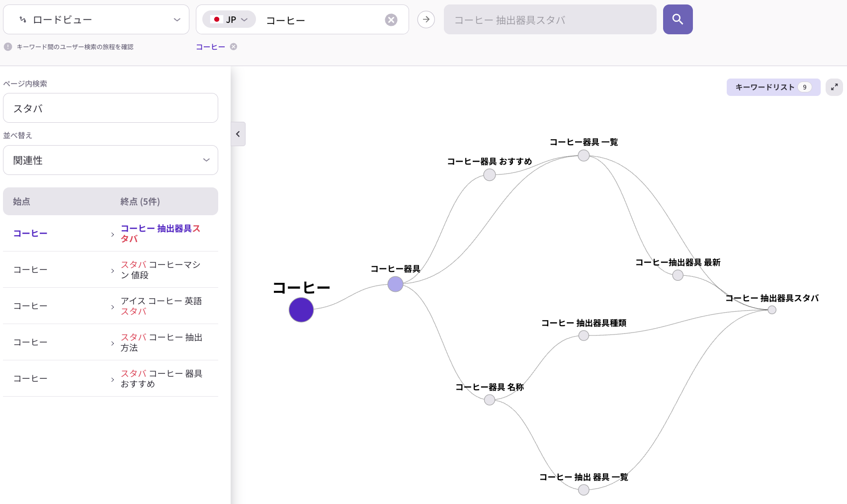Image resolution: width=847 pixels, height=504 pixels.
Task: Click the arrow direction icon between inputs
Action: click(426, 19)
